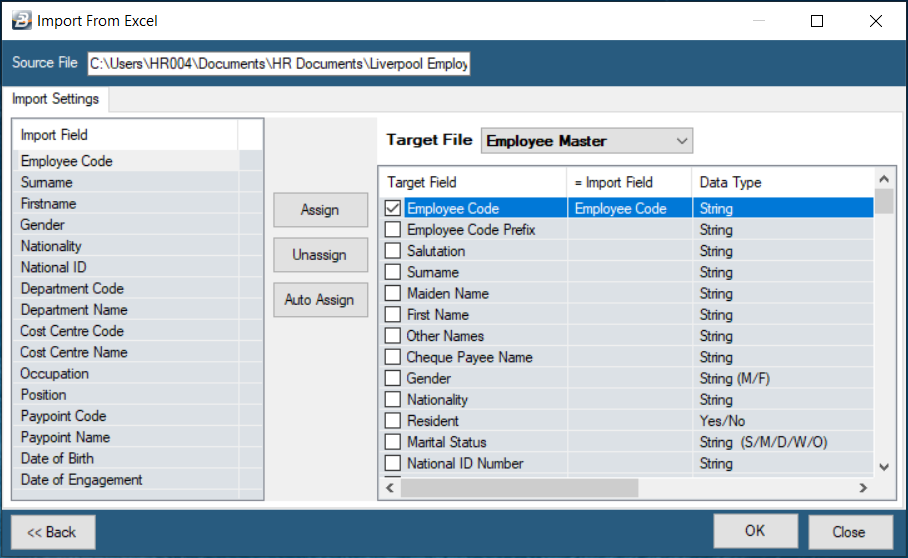Screen dimensions: 908x558
Task: Click the Data Type column header
Action: pyautogui.click(x=783, y=182)
